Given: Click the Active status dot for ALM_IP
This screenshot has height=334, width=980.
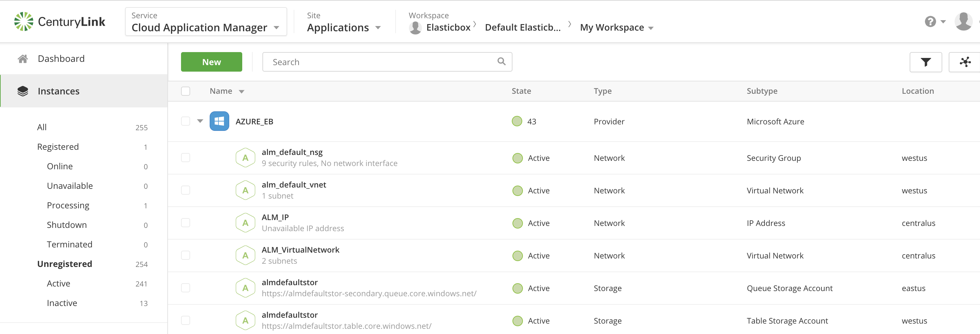Looking at the screenshot, I should (517, 223).
